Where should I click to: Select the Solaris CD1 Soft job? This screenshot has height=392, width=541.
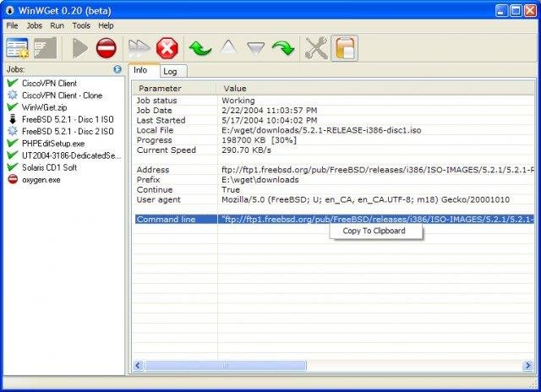click(x=49, y=167)
